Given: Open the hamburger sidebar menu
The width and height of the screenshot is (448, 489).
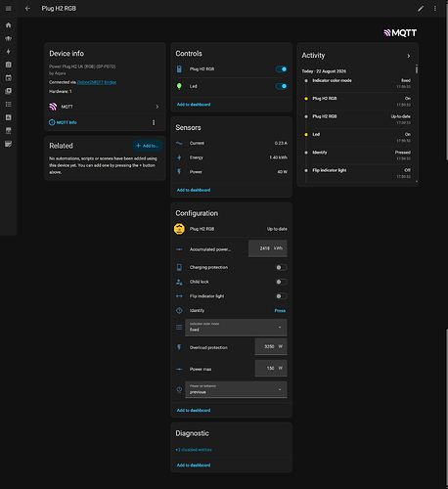Looking at the screenshot, I should (9, 9).
